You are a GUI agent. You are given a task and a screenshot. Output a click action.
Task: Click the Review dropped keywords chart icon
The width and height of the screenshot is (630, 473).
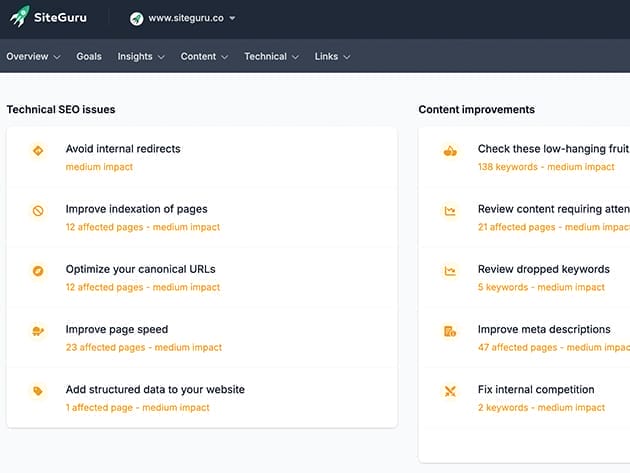450,271
